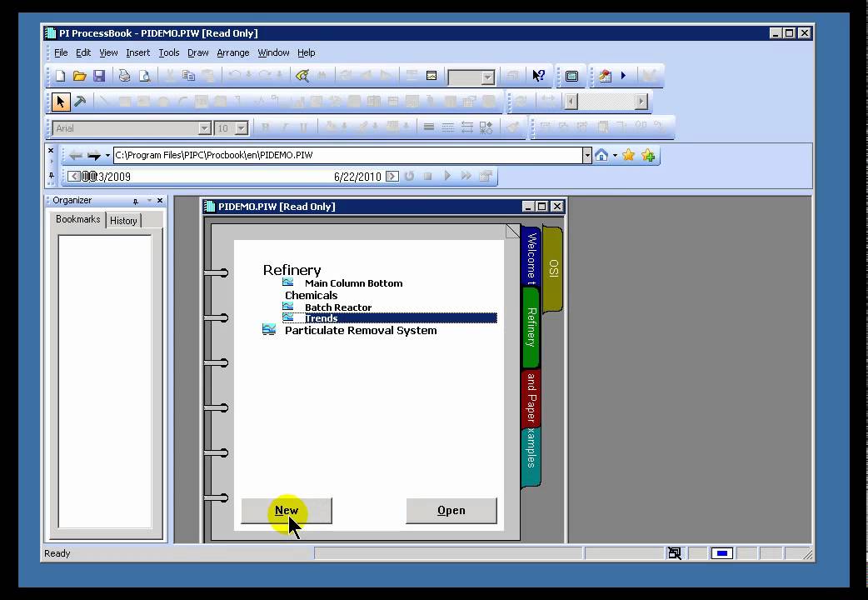
Task: Select the teal 'xamples' book tab
Action: [531, 457]
